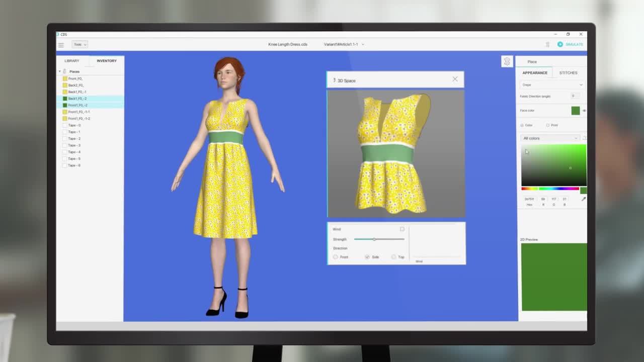Screen dimensions: 644x362
Task: Click the green swatch icon beside Back1_F0_-2
Action: tap(65, 99)
